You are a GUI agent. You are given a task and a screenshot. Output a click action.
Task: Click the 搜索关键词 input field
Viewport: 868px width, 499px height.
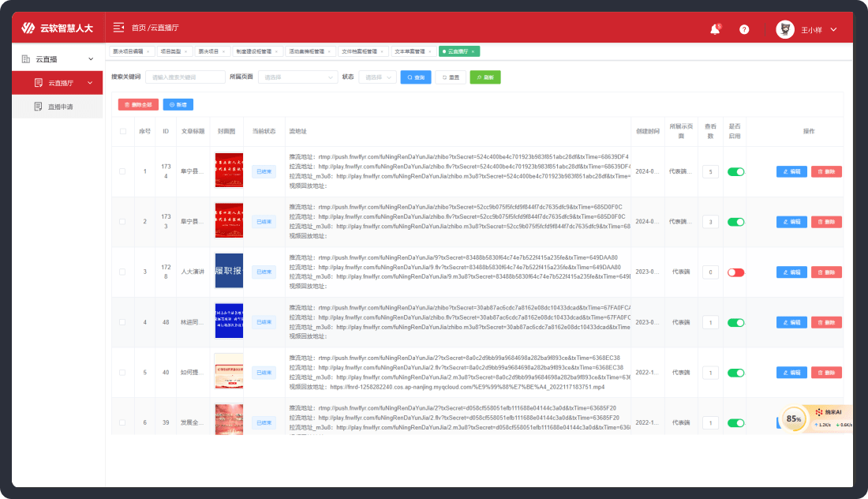point(185,77)
